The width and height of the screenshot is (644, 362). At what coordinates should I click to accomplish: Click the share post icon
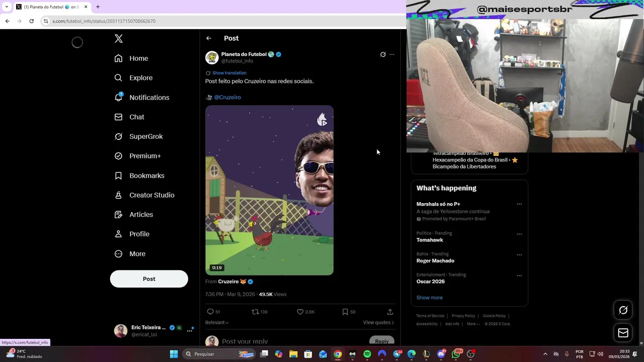(390, 312)
